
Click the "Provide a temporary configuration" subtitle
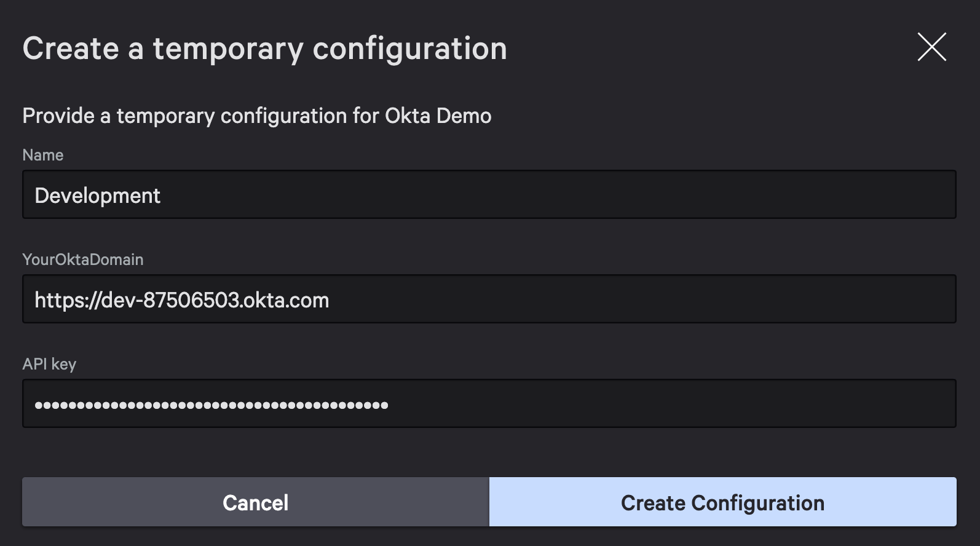pyautogui.click(x=184, y=116)
